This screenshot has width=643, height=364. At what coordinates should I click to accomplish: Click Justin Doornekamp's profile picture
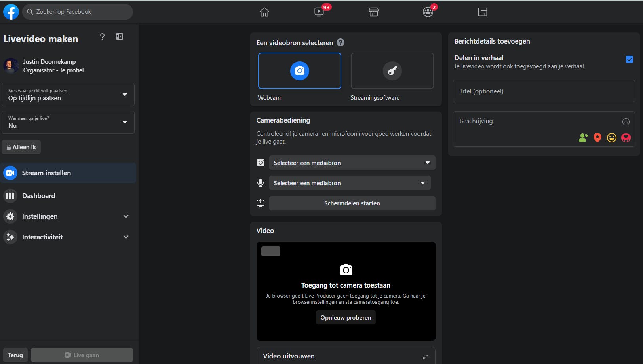point(11,66)
